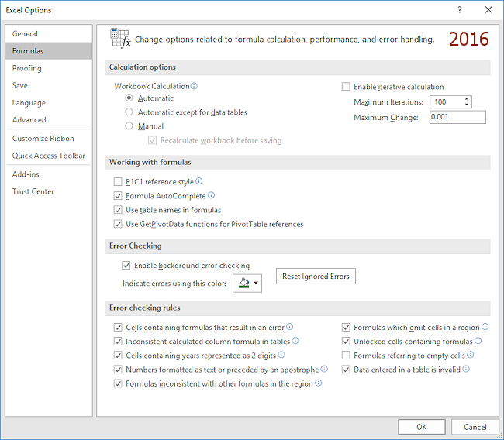Open the error color dropdown arrow
Screen dimensions: 504x440
point(256,283)
